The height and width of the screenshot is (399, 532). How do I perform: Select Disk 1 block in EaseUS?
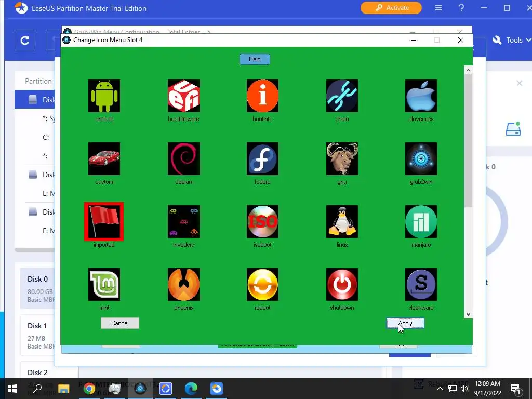37,335
